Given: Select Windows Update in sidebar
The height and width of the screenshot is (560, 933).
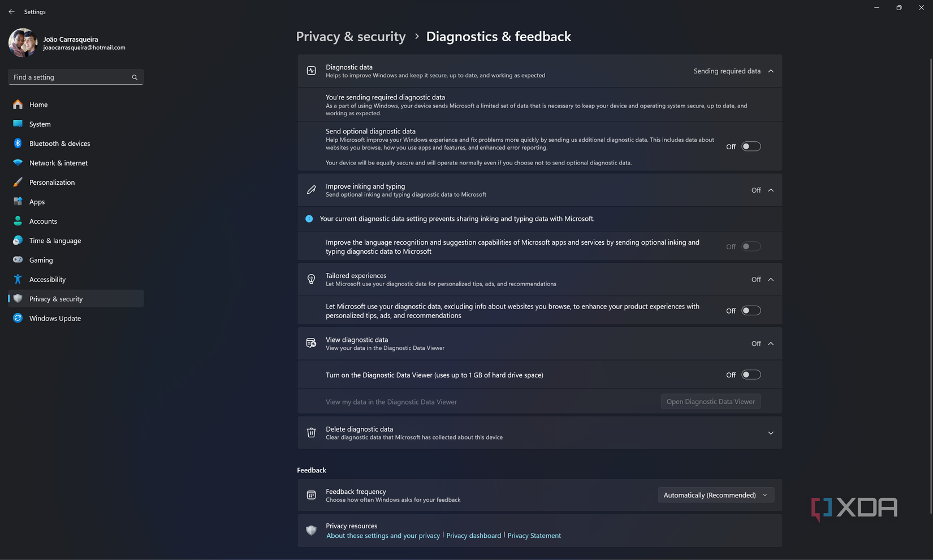Looking at the screenshot, I should point(76,318).
